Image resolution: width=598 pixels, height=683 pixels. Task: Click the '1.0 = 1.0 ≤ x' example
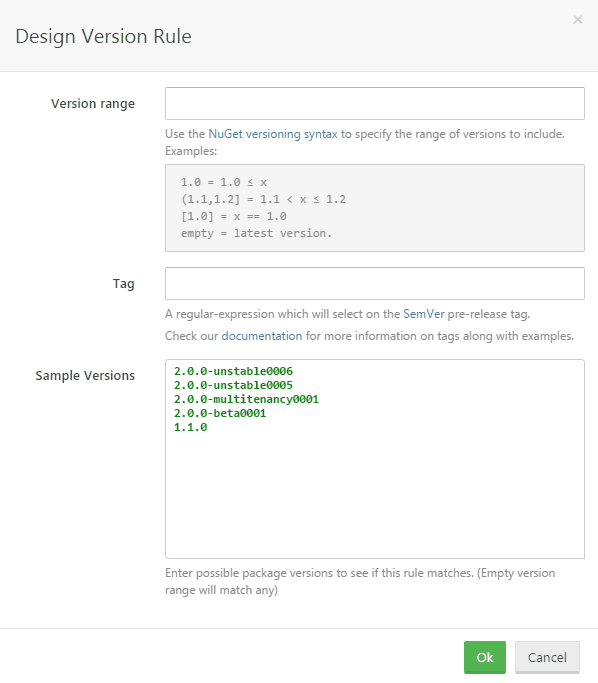click(223, 182)
